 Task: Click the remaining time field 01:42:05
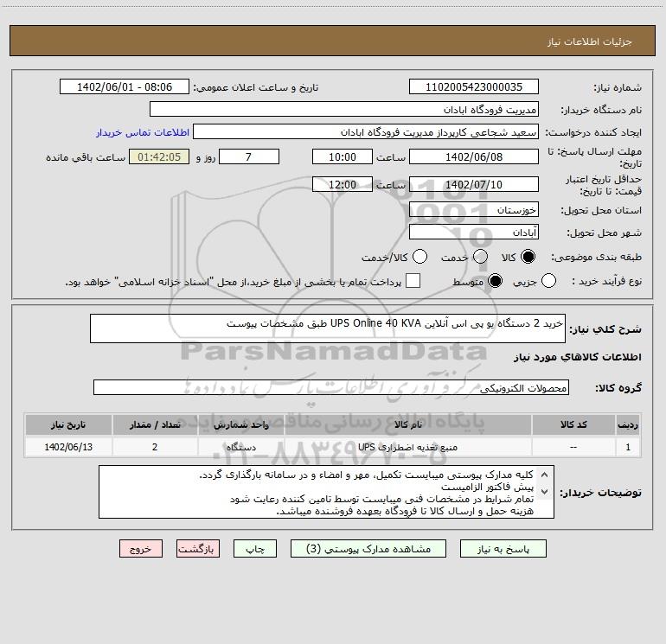tap(159, 156)
